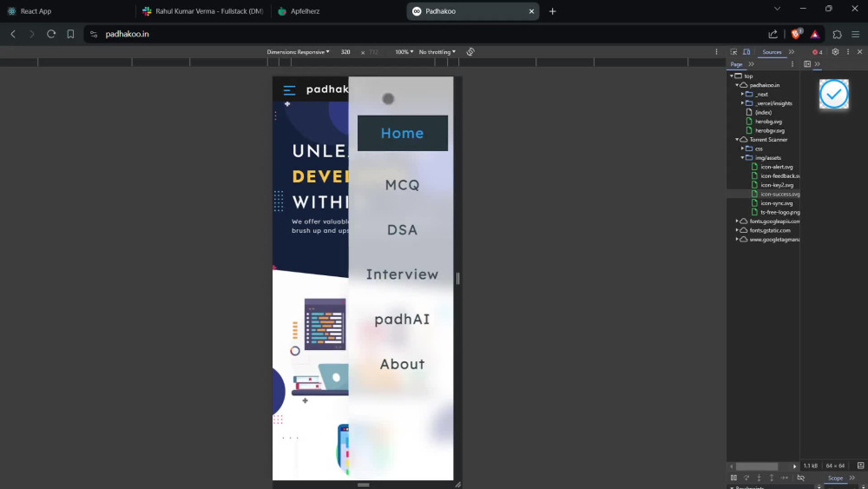
Task: Open padhAI from the side menu
Action: click(x=403, y=319)
